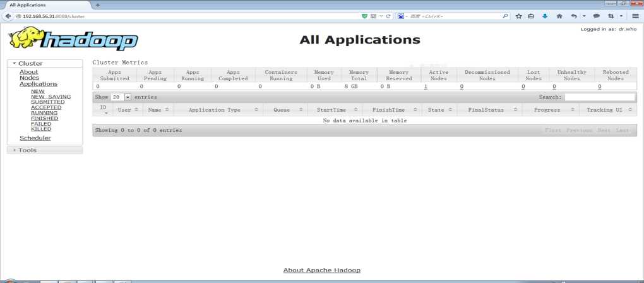Click the Unhealthy Nodes count link
Image resolution: width=644 pixels, height=283 pixels.
tap(554, 87)
